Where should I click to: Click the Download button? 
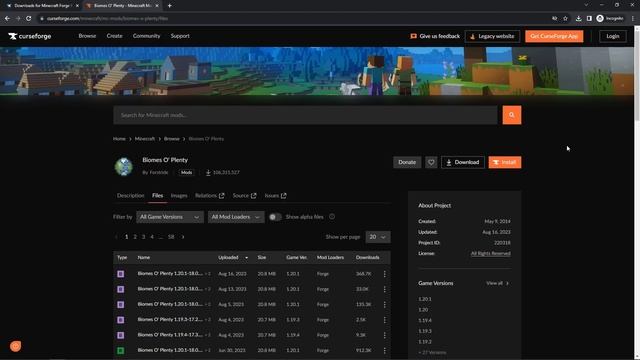point(463,162)
